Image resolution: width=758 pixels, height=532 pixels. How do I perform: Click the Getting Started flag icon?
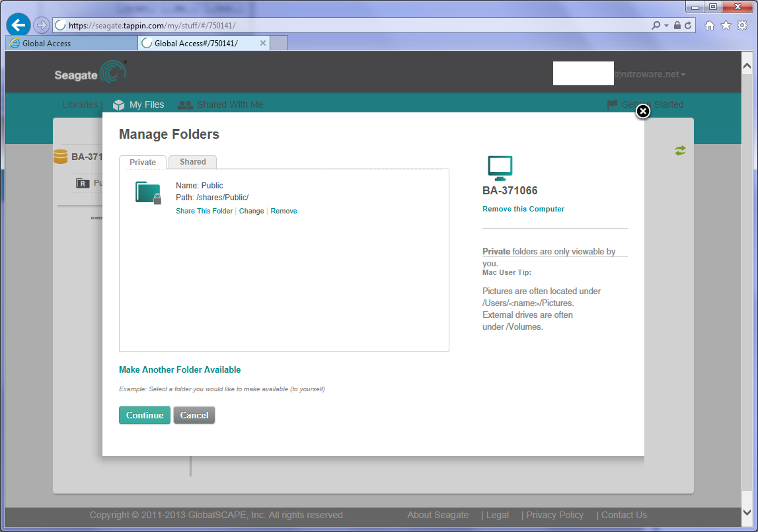612,104
